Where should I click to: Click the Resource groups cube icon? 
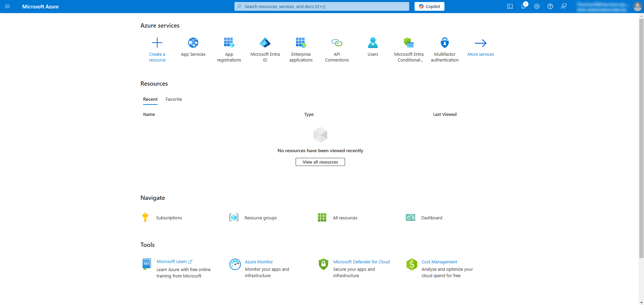pos(234,217)
